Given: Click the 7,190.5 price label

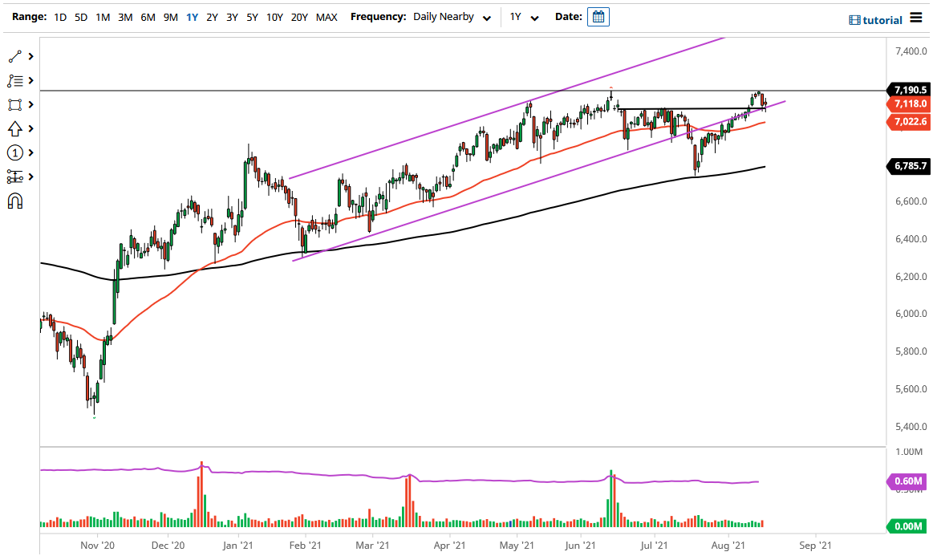Looking at the screenshot, I should [909, 90].
